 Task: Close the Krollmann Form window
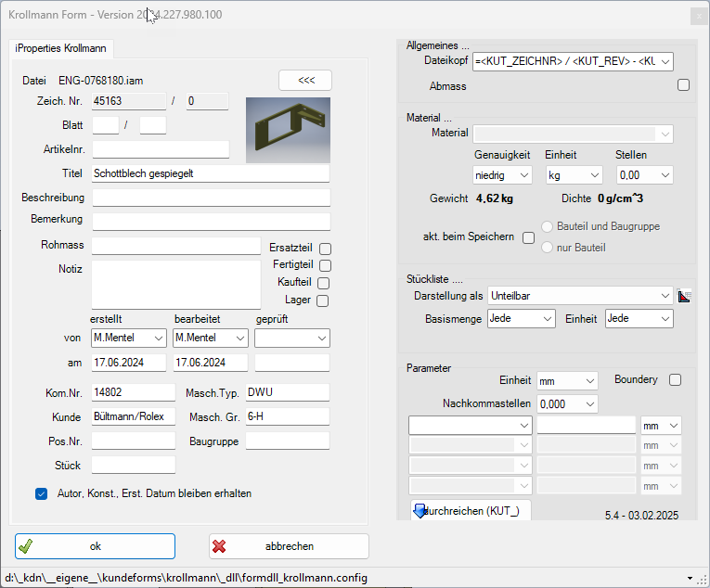tap(697, 16)
